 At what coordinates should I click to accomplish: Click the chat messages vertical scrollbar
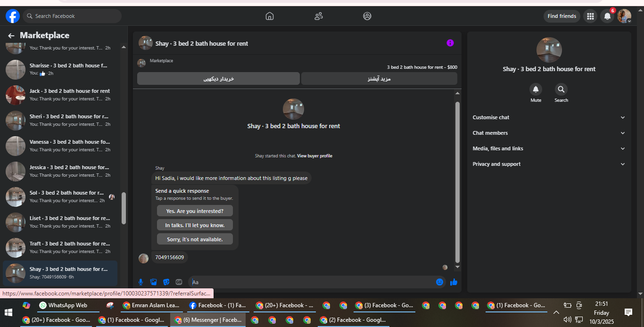457,181
